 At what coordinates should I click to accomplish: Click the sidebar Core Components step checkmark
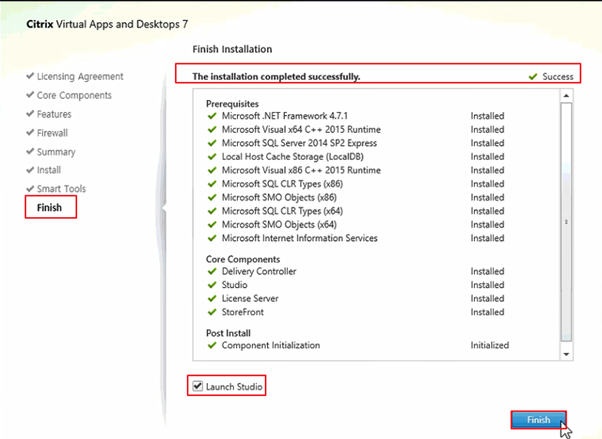tap(30, 94)
